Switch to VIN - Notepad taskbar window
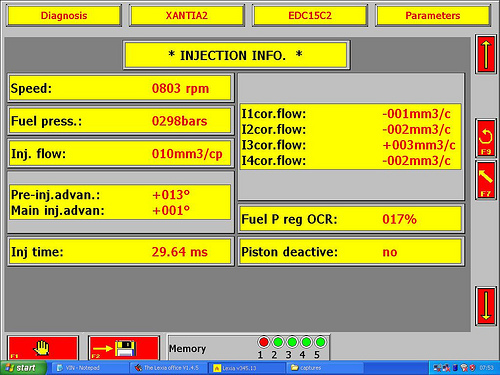500x375 pixels. tap(89, 368)
